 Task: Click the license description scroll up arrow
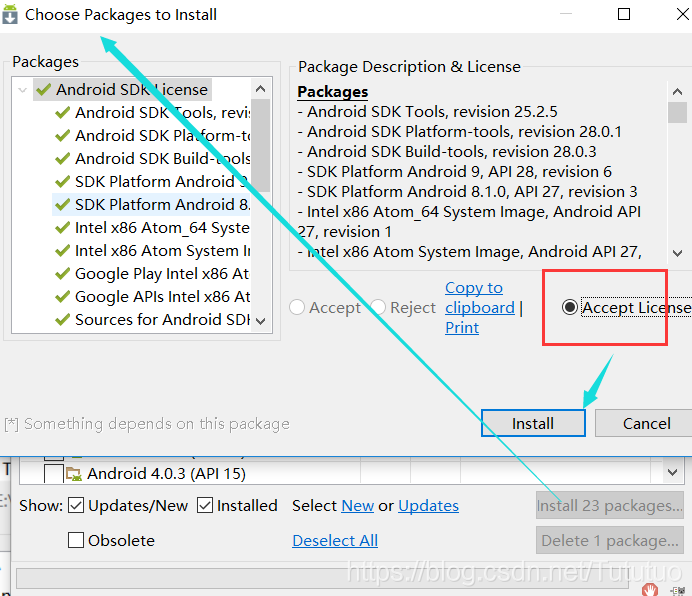point(677,92)
